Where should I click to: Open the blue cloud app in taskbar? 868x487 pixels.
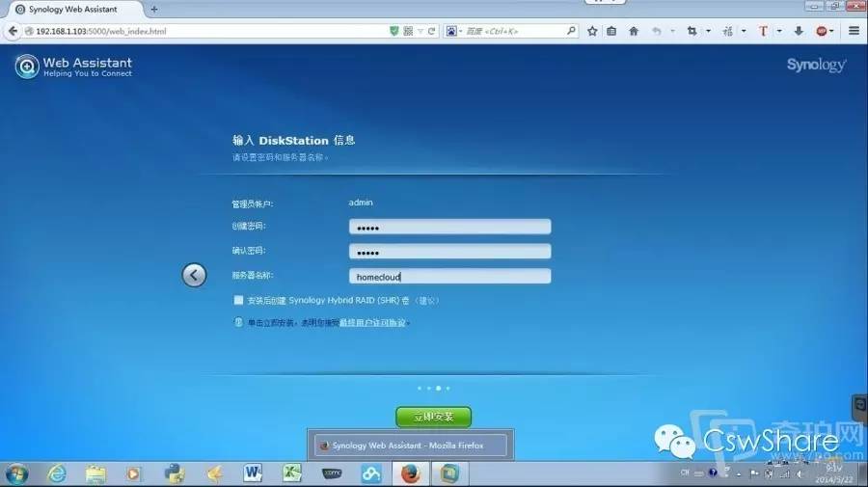pos(371,473)
